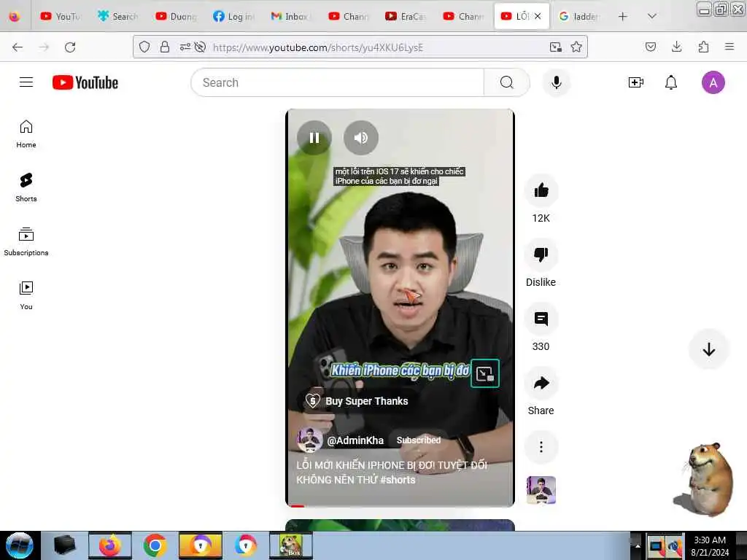Switch to the EraCa browser tab
747x560 pixels.
click(406, 16)
